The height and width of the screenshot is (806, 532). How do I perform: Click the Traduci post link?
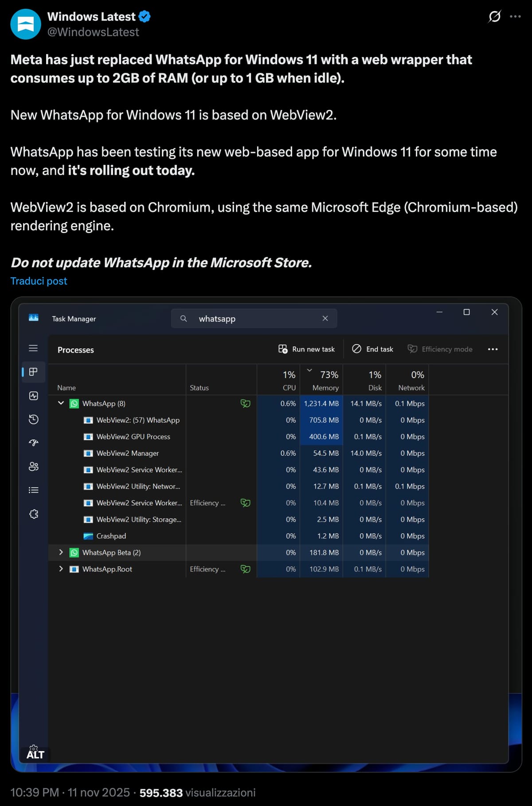coord(39,281)
